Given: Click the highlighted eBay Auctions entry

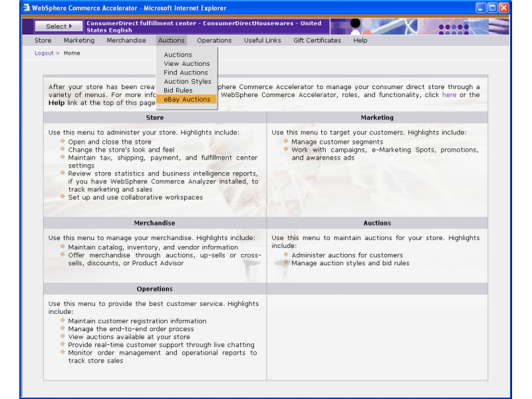Looking at the screenshot, I should (186, 99).
